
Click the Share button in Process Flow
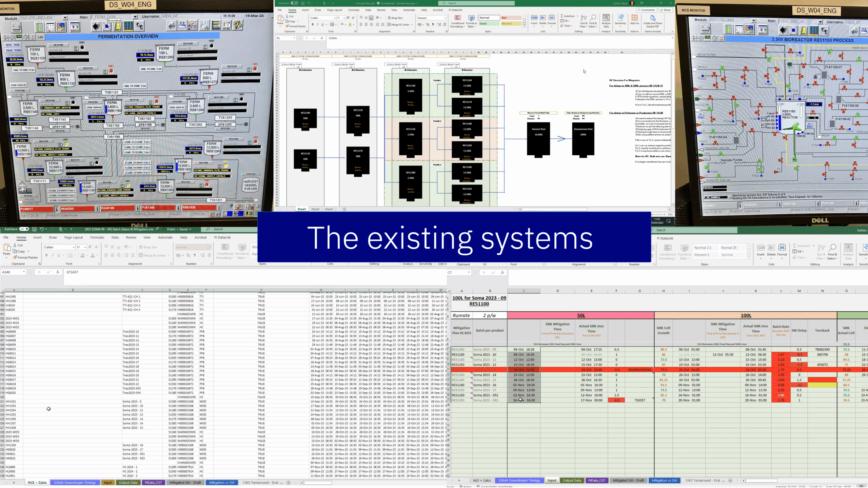coord(665,10)
